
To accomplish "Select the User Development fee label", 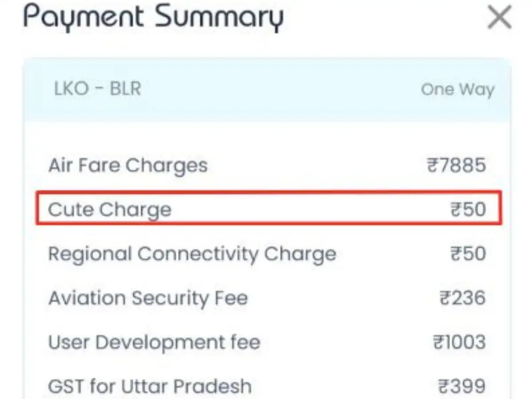I will pos(154,342).
